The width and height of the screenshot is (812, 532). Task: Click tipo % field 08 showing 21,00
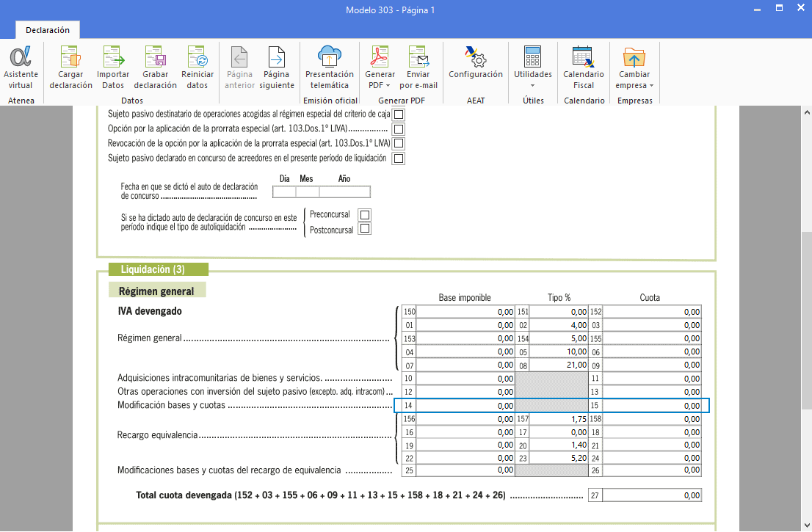click(559, 365)
